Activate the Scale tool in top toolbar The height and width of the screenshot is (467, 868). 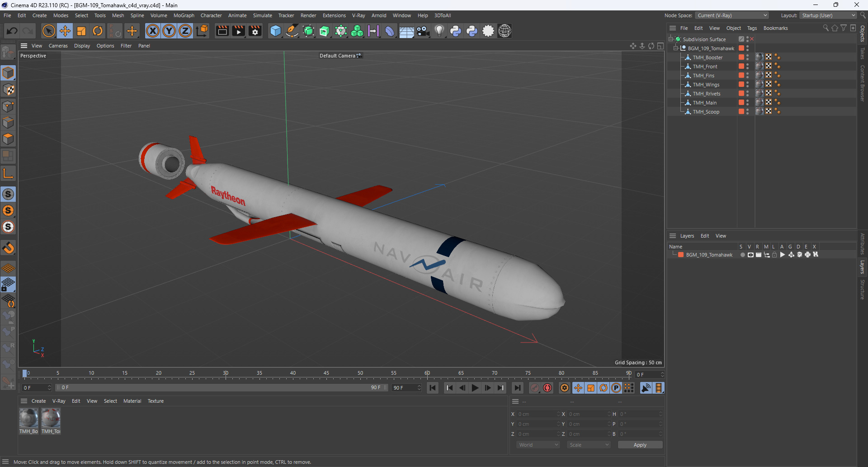tap(81, 31)
